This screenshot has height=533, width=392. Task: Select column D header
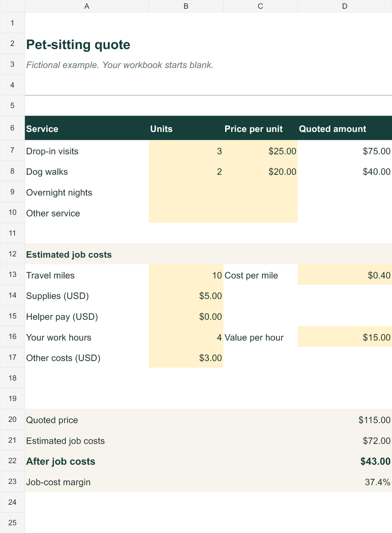pos(345,6)
